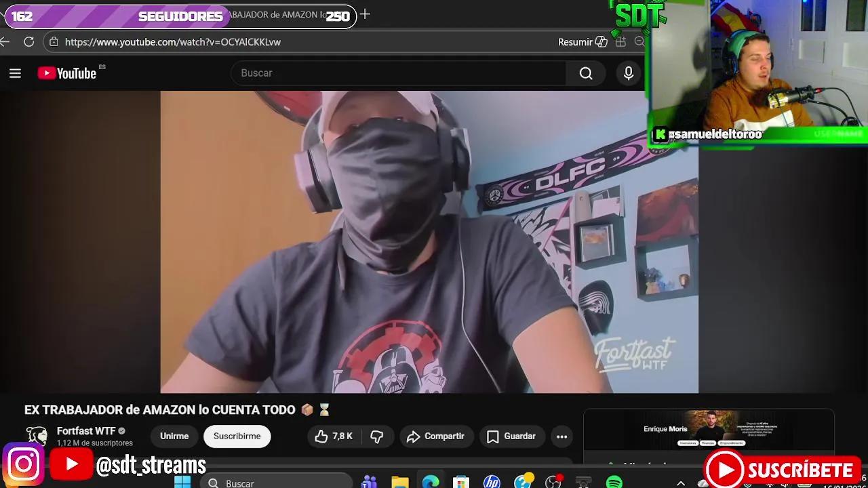Click the Suscribirme button
This screenshot has height=488, width=868.
pyautogui.click(x=237, y=436)
